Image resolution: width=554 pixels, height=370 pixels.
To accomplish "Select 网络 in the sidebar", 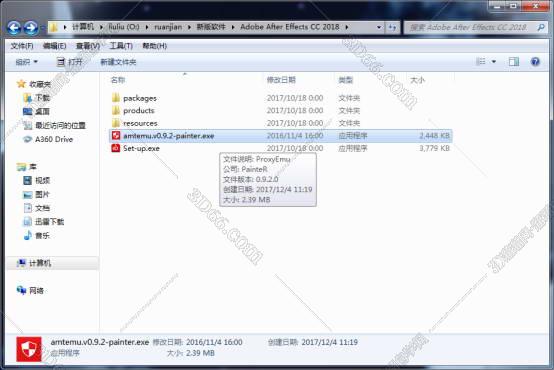I will click(36, 290).
